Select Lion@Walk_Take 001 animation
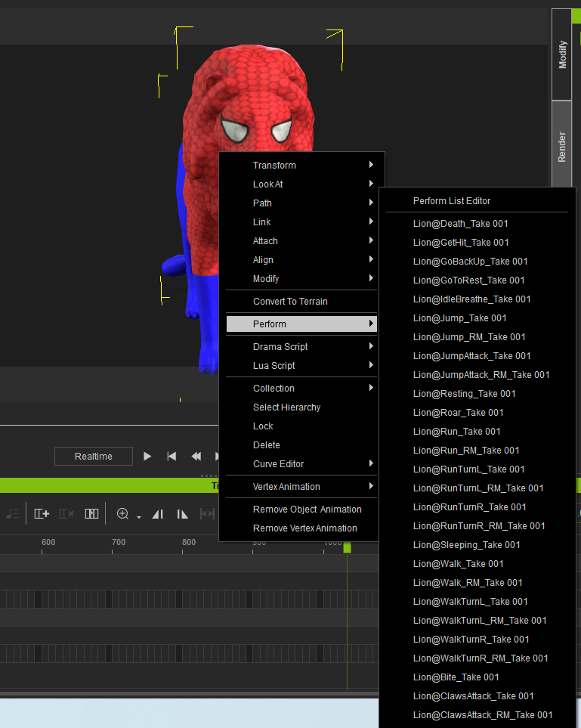This screenshot has height=728, width=581. [477, 564]
